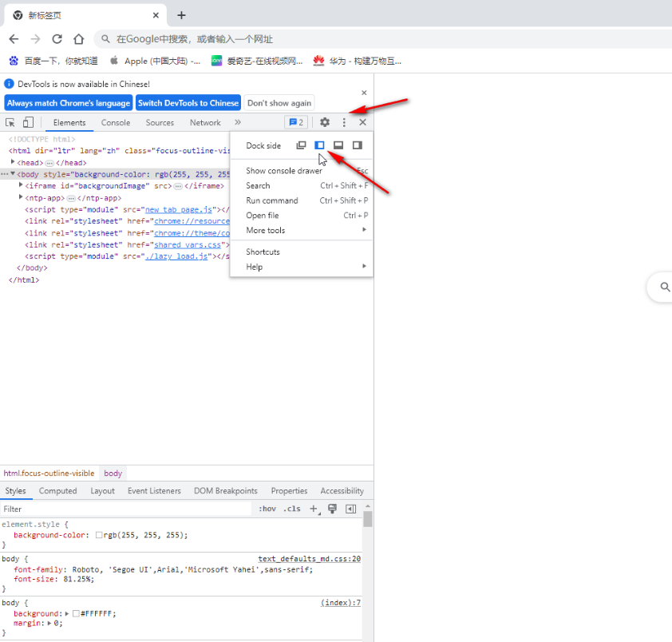
Task: Toggle computed styles sidebar icon
Action: pos(351,509)
